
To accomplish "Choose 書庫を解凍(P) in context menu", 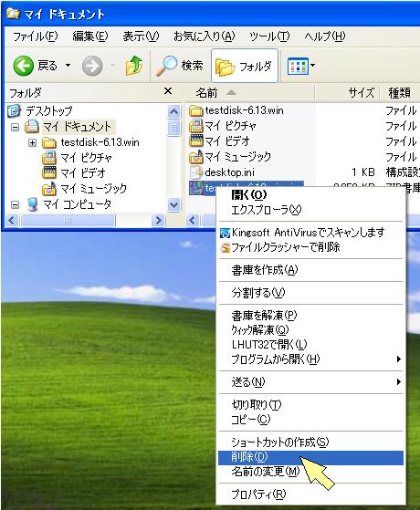I will (x=311, y=315).
